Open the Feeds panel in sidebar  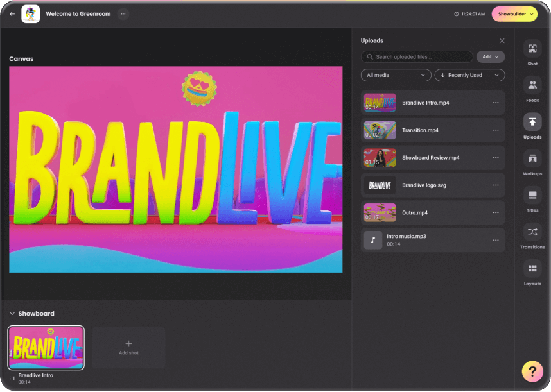(532, 85)
